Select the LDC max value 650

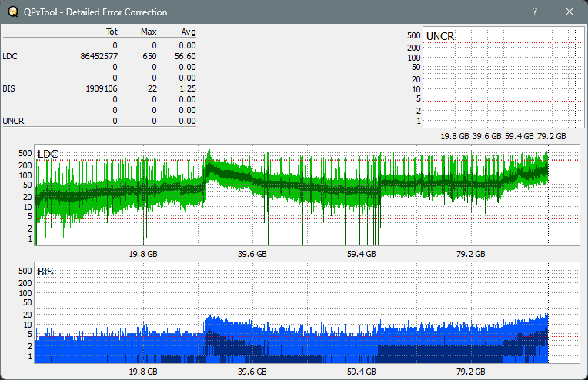click(149, 56)
